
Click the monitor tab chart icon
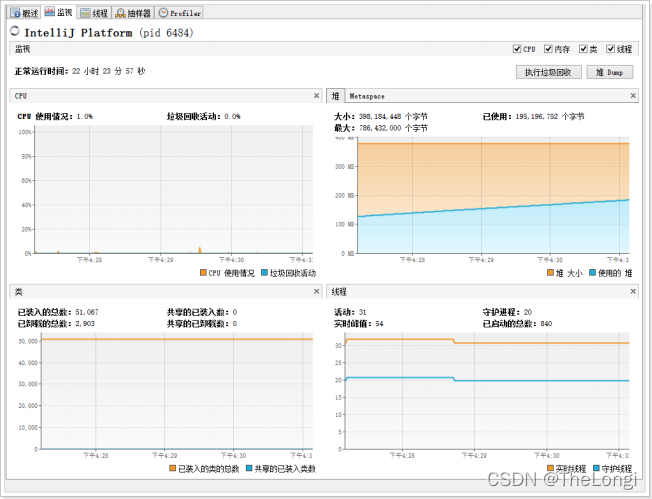49,12
